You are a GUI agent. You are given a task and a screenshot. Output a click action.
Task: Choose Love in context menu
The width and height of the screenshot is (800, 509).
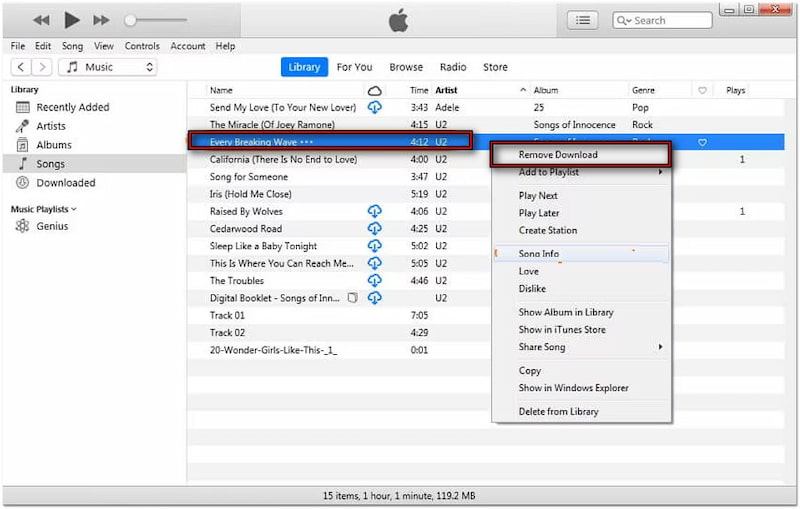[581, 271]
